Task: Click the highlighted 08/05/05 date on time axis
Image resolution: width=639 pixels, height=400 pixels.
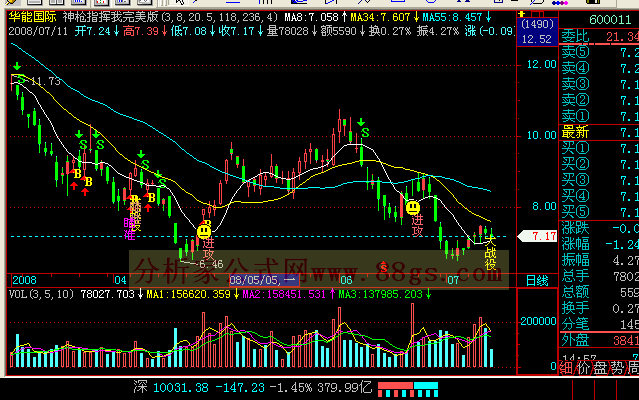Action: pos(264,280)
